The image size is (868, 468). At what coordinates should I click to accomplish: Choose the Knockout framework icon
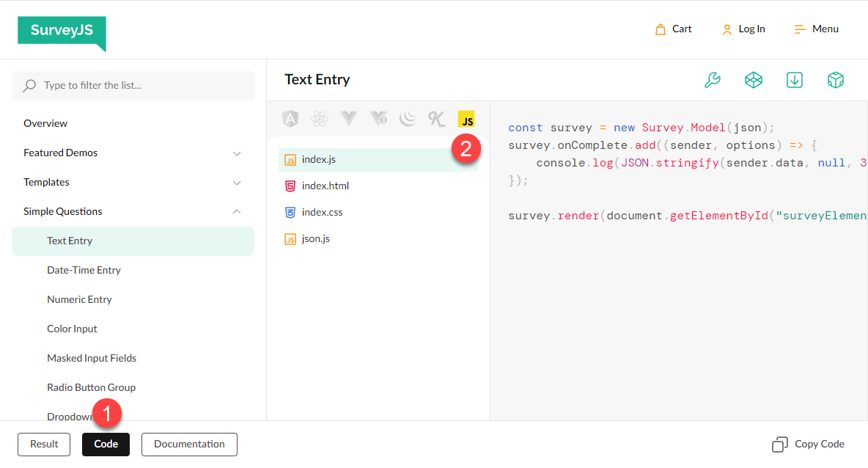coord(437,119)
